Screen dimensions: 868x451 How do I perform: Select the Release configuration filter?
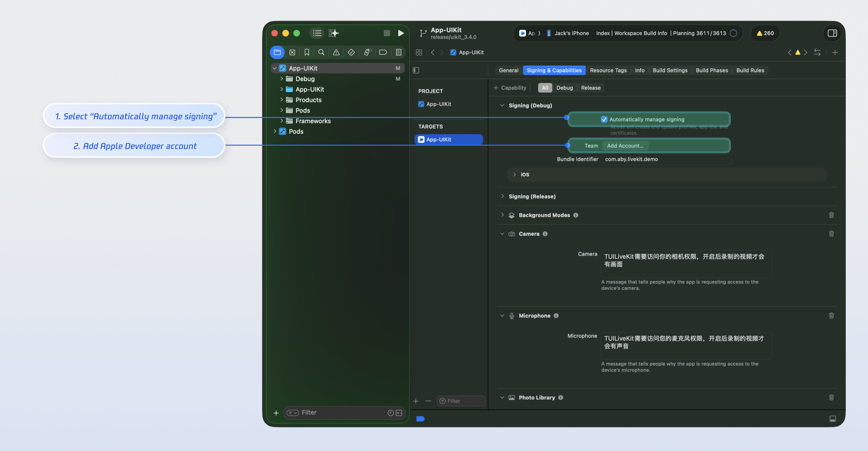click(x=590, y=88)
